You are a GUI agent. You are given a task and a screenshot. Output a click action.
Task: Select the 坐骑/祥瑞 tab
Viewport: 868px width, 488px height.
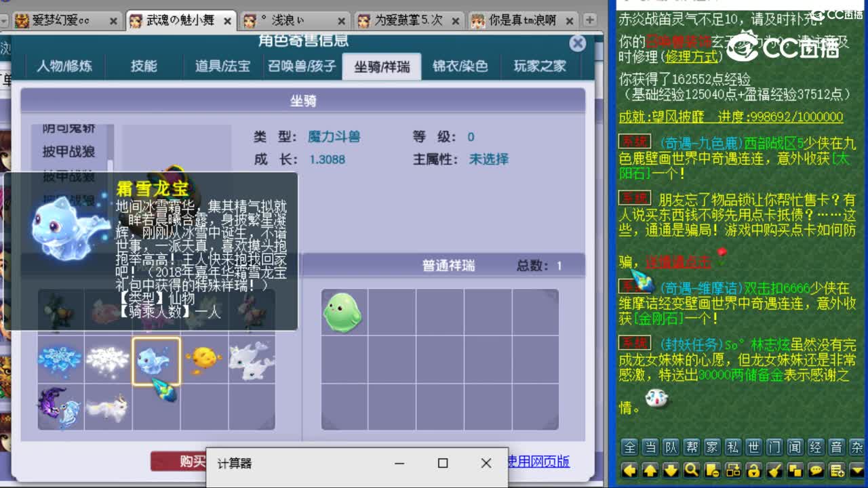pos(382,66)
